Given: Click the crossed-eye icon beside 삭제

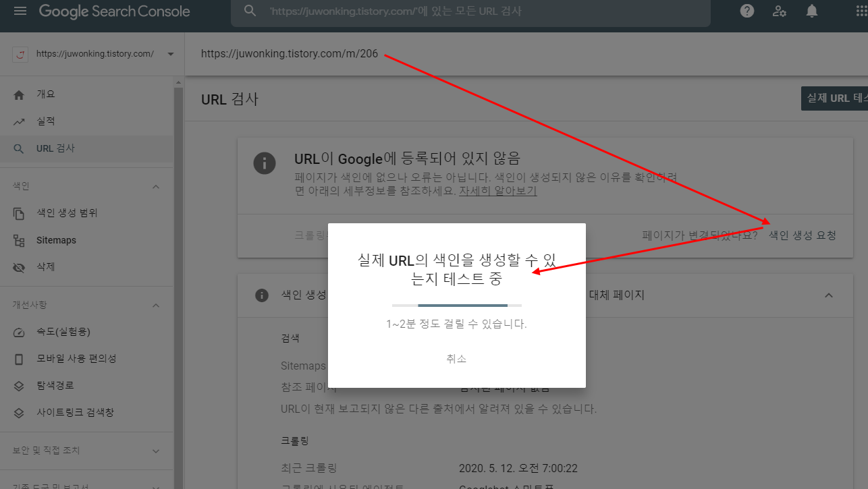Looking at the screenshot, I should (x=19, y=267).
